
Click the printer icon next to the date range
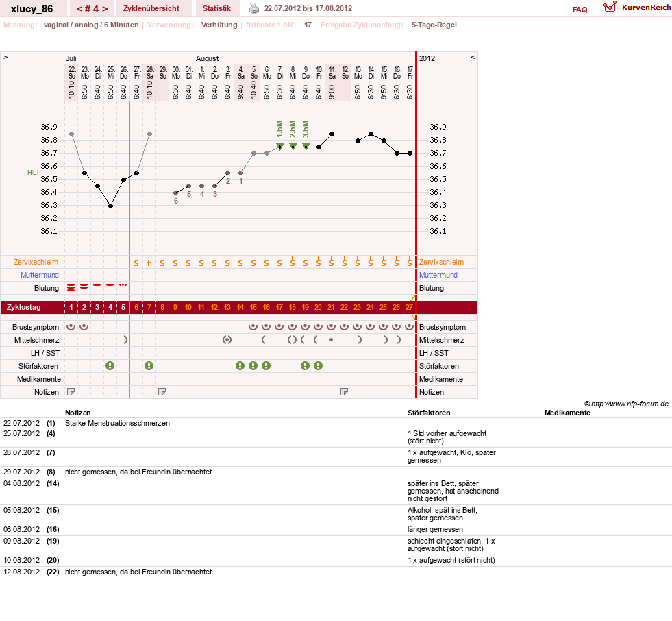click(x=254, y=8)
